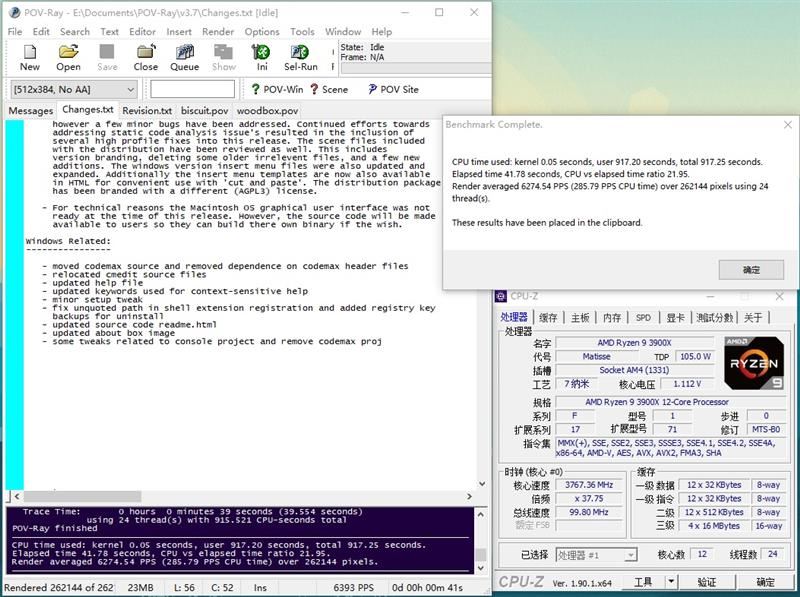Switch to CPU-Z 主板 tab
The image size is (800, 597).
pyautogui.click(x=580, y=317)
